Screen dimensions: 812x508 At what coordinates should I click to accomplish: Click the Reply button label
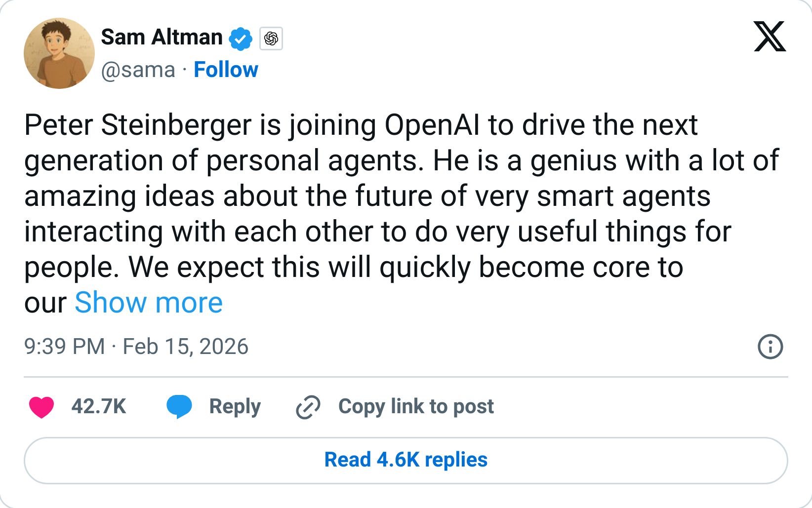point(235,406)
